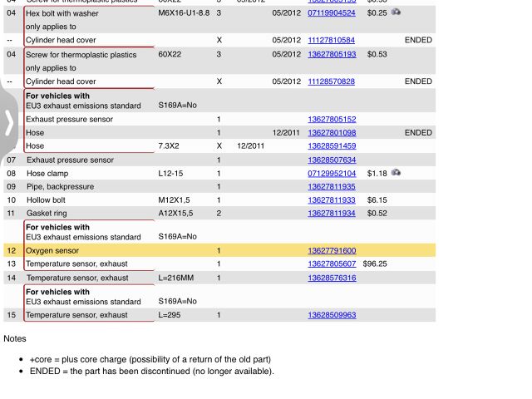The height and width of the screenshot is (399, 532).
Task: Open part number 07119904524 link
Action: click(331, 13)
